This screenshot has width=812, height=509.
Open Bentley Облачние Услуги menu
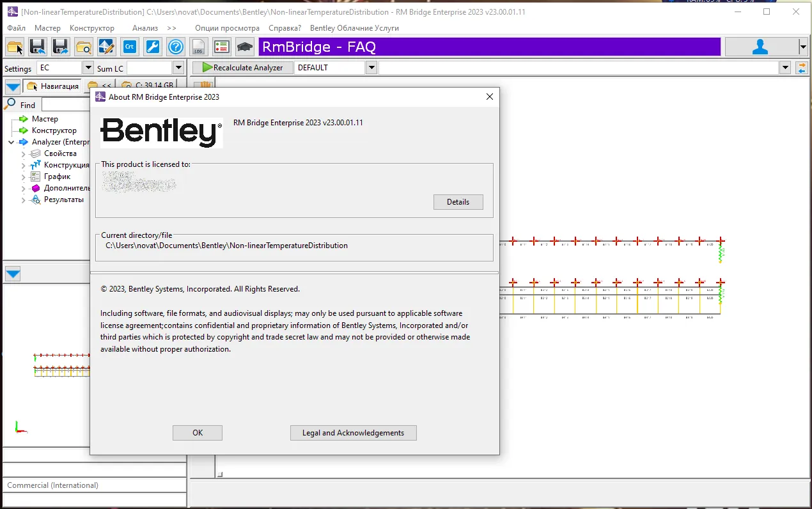(354, 28)
